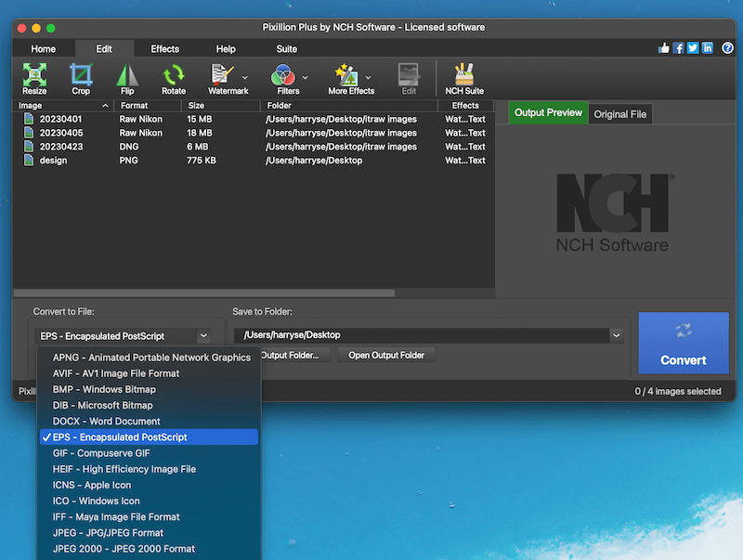The width and height of the screenshot is (743, 560).
Task: Select the Resize tool
Action: point(34,79)
